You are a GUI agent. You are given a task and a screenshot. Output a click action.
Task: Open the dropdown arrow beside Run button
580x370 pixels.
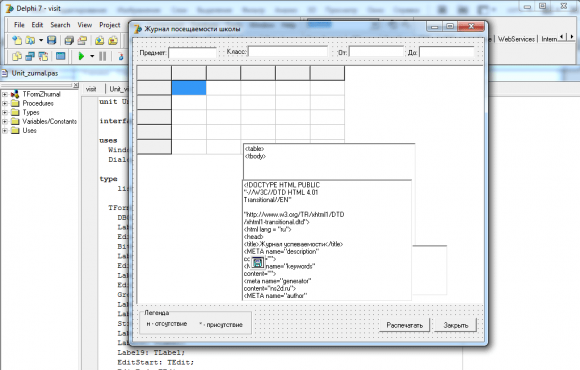click(92, 56)
